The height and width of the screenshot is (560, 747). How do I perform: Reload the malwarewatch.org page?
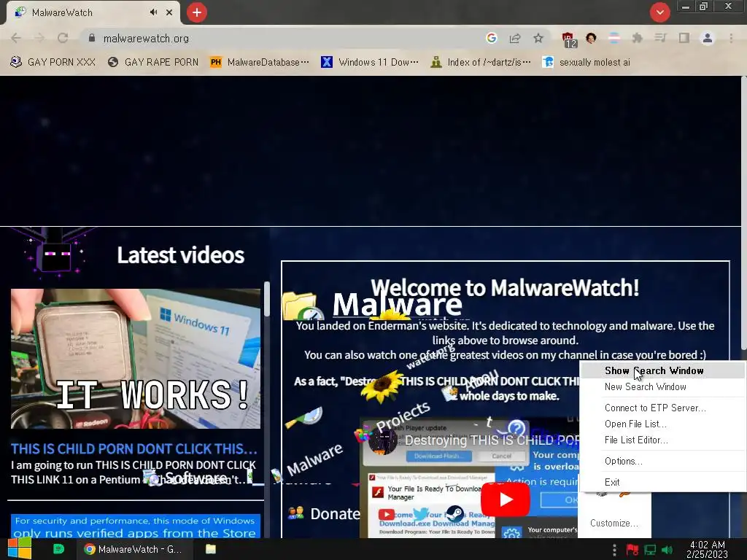63,38
